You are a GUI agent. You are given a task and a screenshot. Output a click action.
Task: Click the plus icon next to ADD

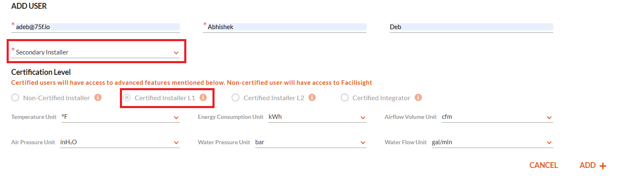[x=603, y=166]
